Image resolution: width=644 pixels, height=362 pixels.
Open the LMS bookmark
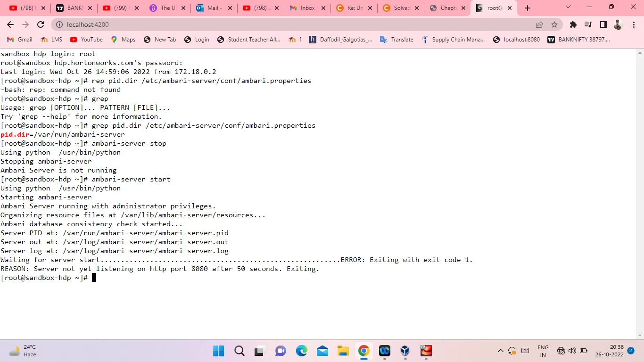coord(51,40)
